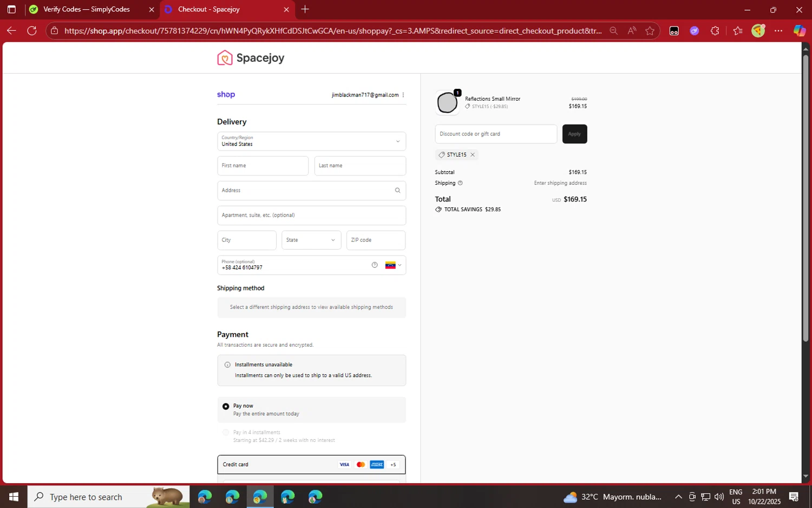Click the Installments unavailable info icon
The width and height of the screenshot is (812, 508).
point(227,364)
